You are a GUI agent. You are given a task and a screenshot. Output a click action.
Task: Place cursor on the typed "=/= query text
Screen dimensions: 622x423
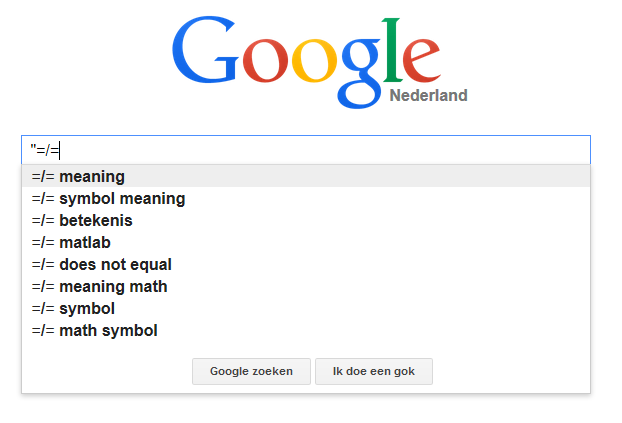tap(45, 150)
